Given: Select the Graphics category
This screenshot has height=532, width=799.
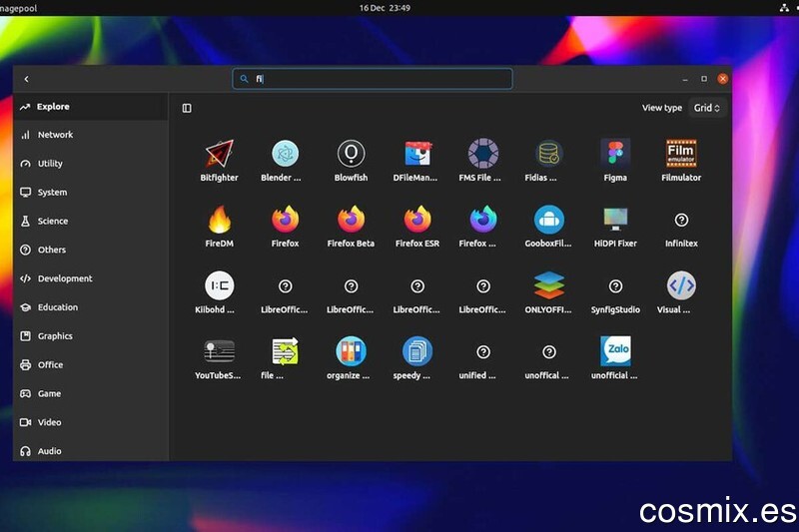Looking at the screenshot, I should click(x=91, y=336).
